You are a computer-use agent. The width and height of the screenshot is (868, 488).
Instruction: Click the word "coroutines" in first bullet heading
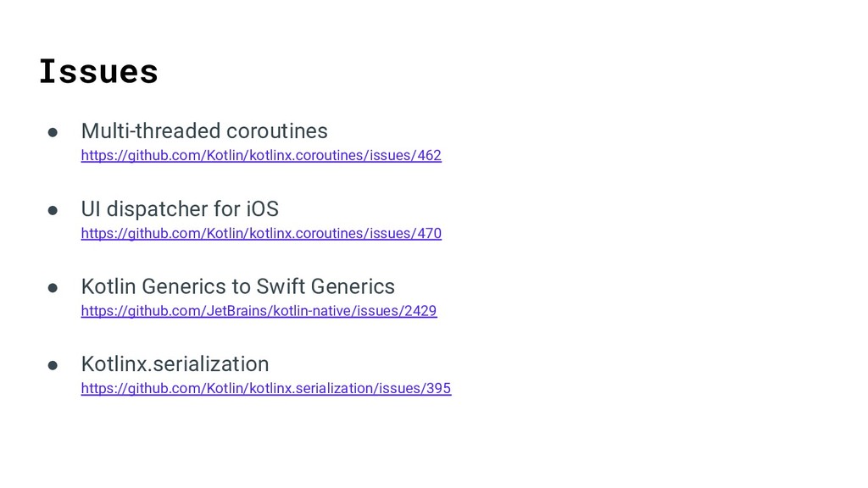(277, 131)
